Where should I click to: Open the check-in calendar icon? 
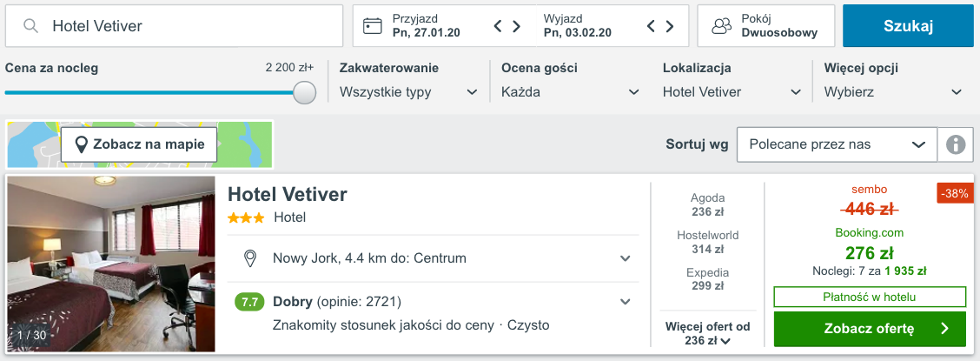click(x=373, y=25)
